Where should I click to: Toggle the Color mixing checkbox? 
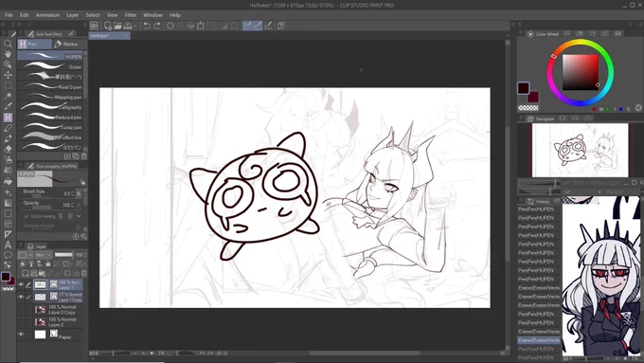pyautogui.click(x=27, y=216)
